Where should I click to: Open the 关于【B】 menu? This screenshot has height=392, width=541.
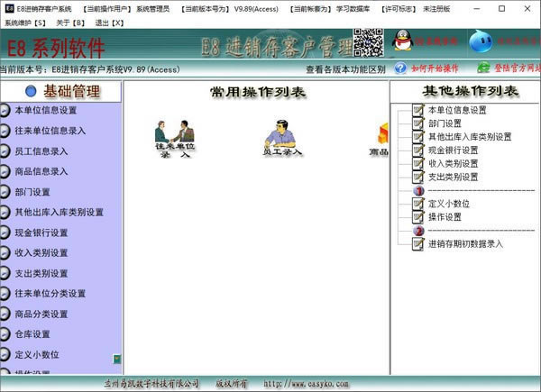point(70,23)
